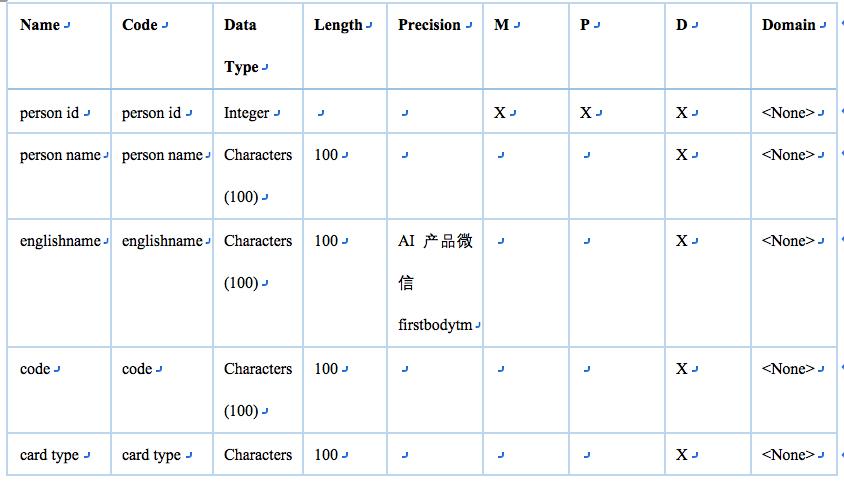Click the Name column header cell
Image resolution: width=844 pixels, height=484 pixels.
tap(59, 46)
